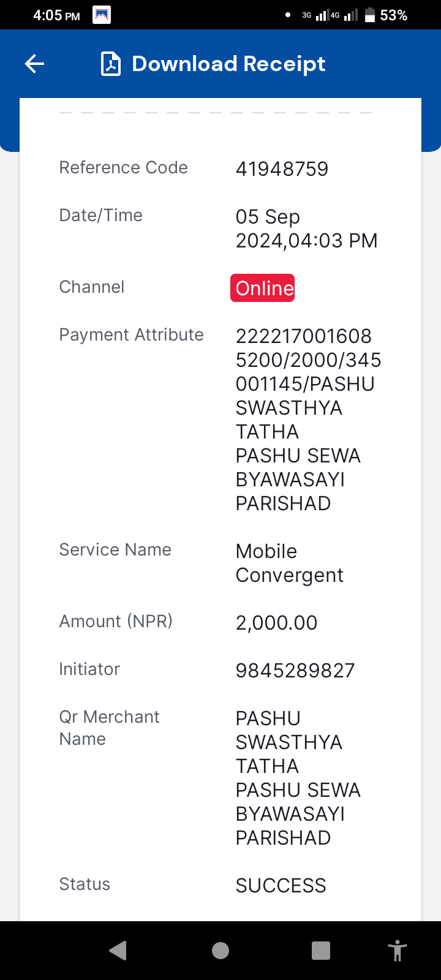Tap the Payment Attribute value text
Image resolution: width=441 pixels, height=980 pixels.
tap(309, 420)
